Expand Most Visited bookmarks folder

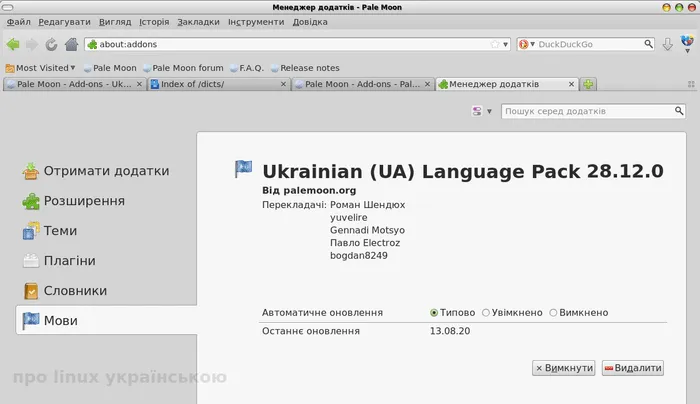40,68
